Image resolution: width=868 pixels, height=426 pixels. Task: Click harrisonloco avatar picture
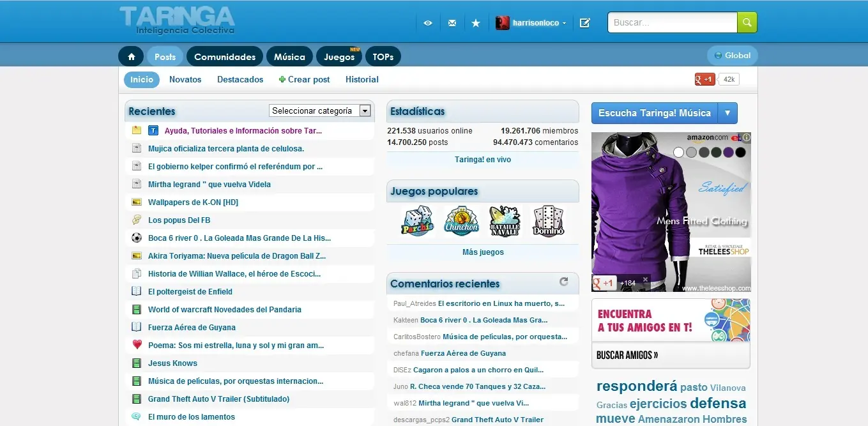click(503, 23)
